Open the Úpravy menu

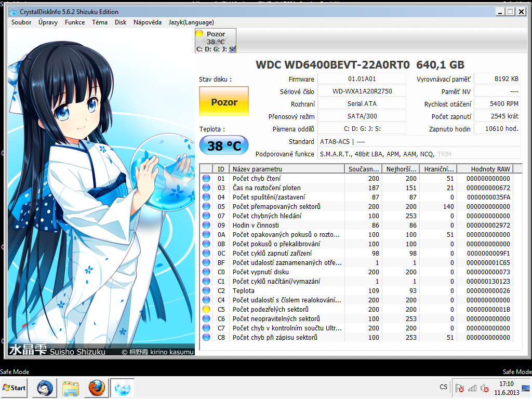point(48,22)
